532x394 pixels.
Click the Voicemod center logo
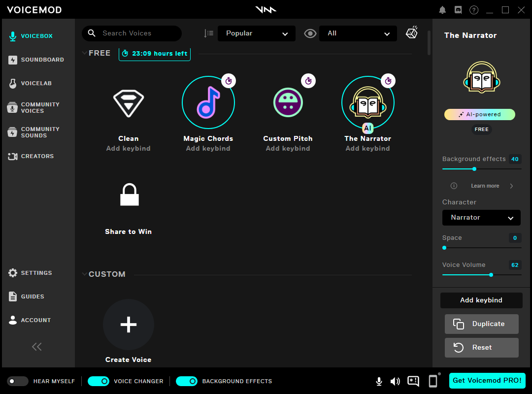pos(266,10)
